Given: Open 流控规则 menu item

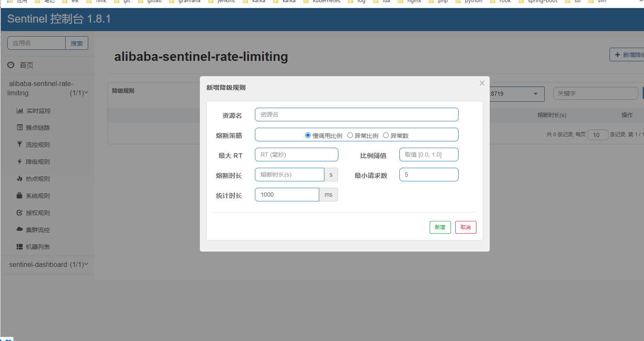Looking at the screenshot, I should (38, 145).
